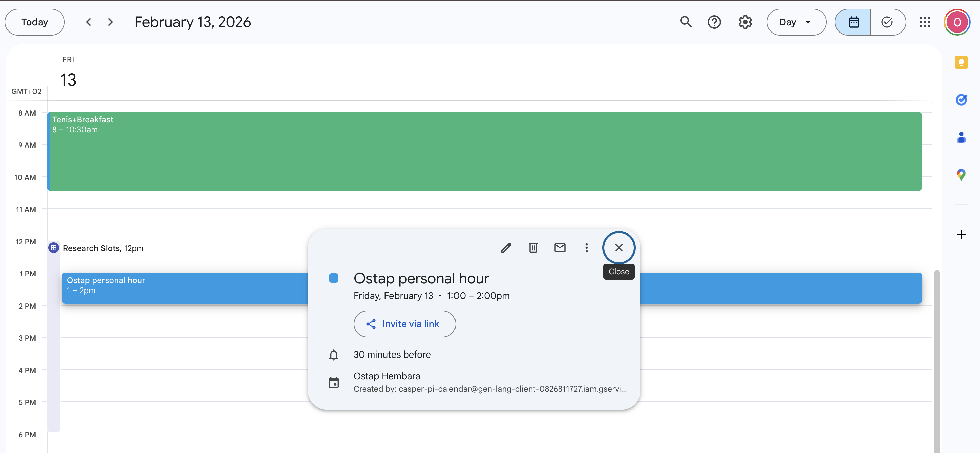The width and height of the screenshot is (980, 453).
Task: Open Google Maps side panel icon
Action: [961, 175]
